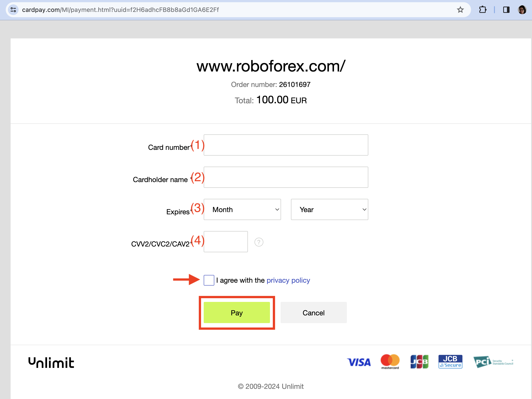532x399 pixels.
Task: Click the site information icon in address bar
Action: [x=13, y=10]
